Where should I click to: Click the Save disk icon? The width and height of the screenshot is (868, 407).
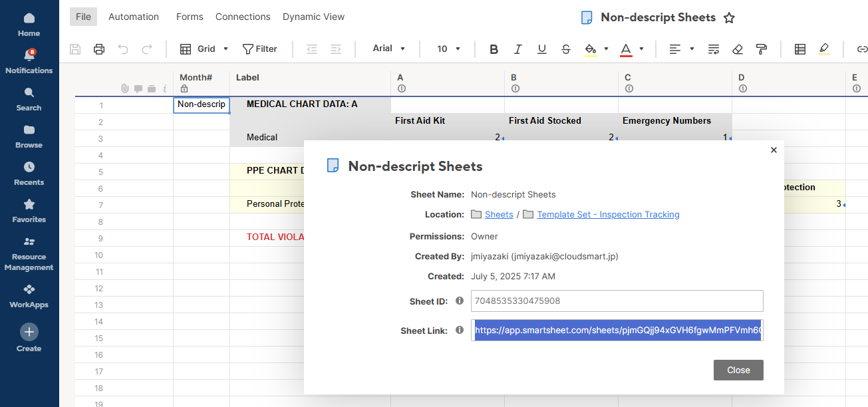(76, 49)
